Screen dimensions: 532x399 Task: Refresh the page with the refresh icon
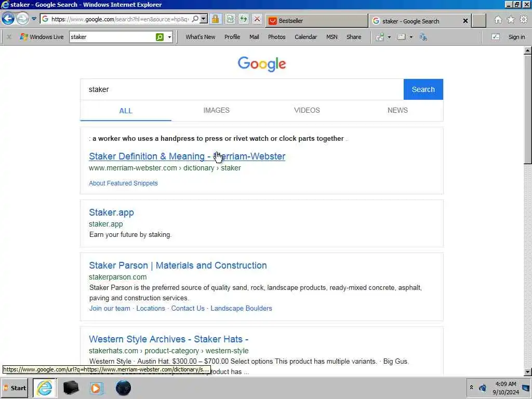pos(243,19)
